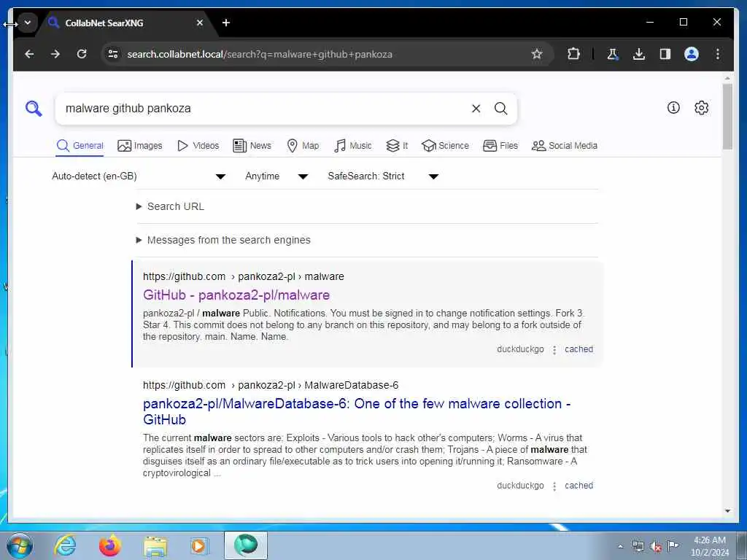The height and width of the screenshot is (560, 747).
Task: Open cached version of MalwareDatabase-6 result
Action: tap(578, 486)
